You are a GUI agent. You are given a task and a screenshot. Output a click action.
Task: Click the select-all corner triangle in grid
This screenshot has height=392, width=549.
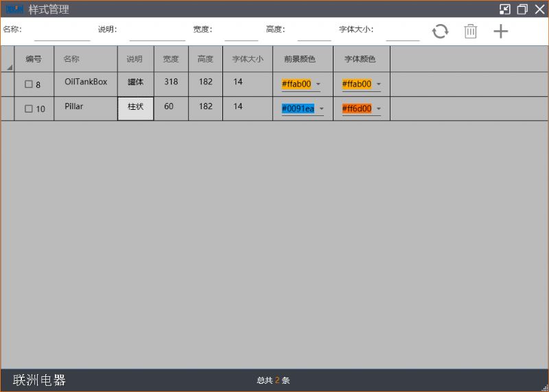[10, 67]
